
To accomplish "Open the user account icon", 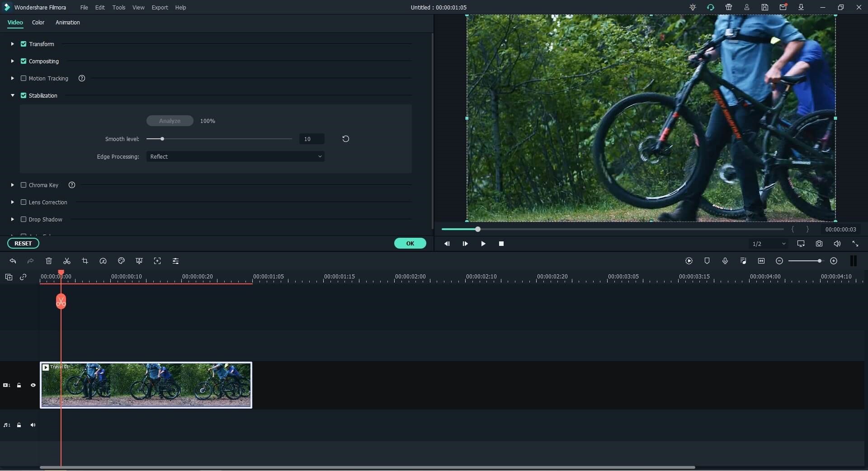I will [747, 7].
